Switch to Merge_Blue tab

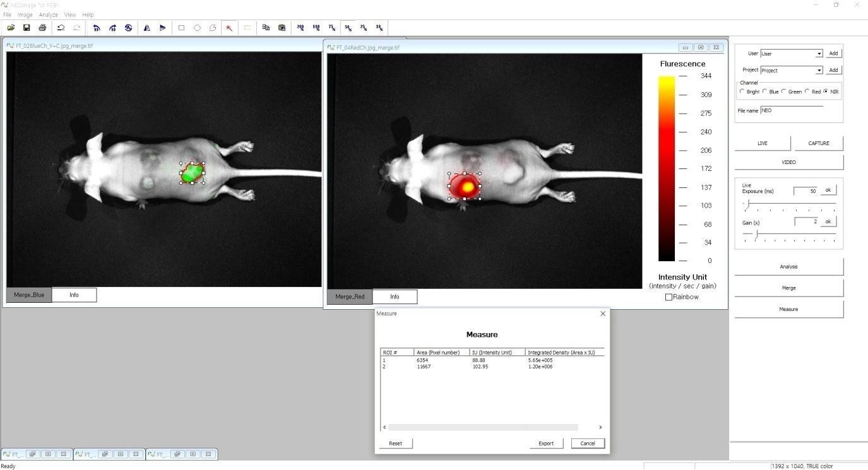[x=29, y=295]
